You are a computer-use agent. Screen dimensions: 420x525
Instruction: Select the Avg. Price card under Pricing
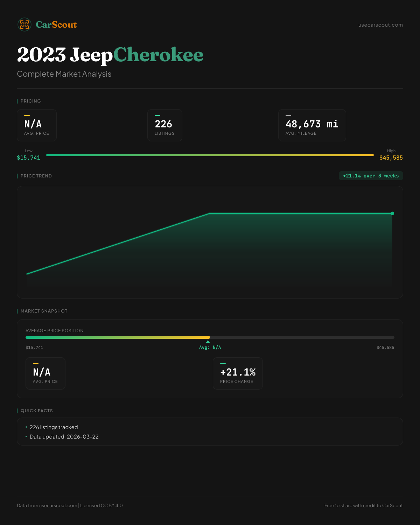(37, 125)
